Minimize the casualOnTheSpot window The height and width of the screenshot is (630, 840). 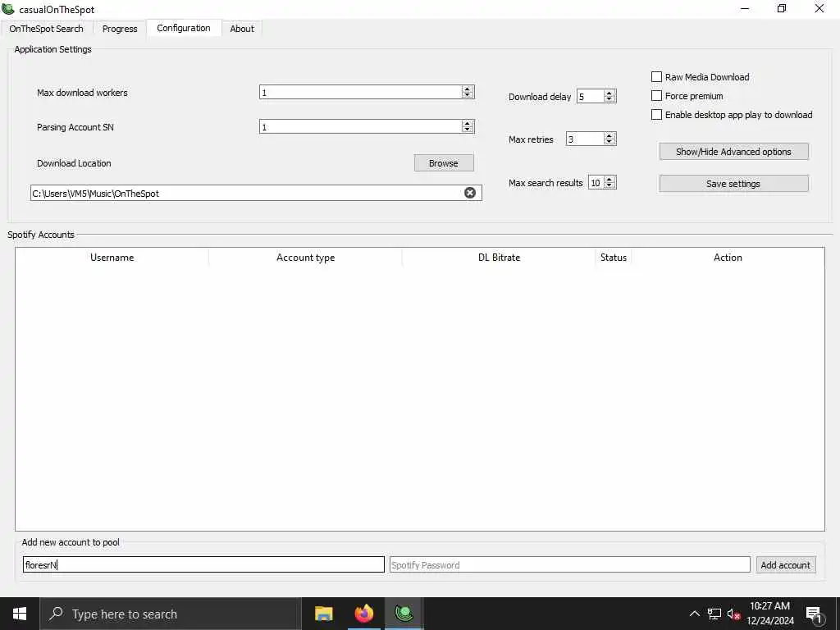pos(745,8)
